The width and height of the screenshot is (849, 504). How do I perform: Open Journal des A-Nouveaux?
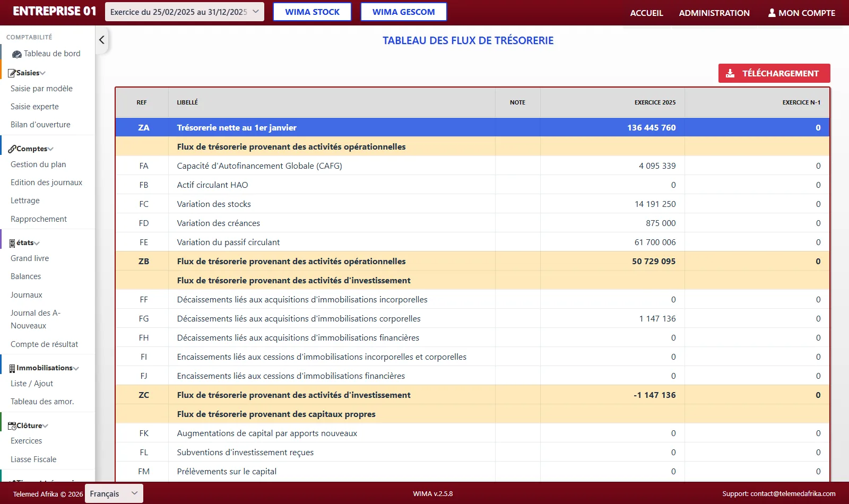[36, 319]
